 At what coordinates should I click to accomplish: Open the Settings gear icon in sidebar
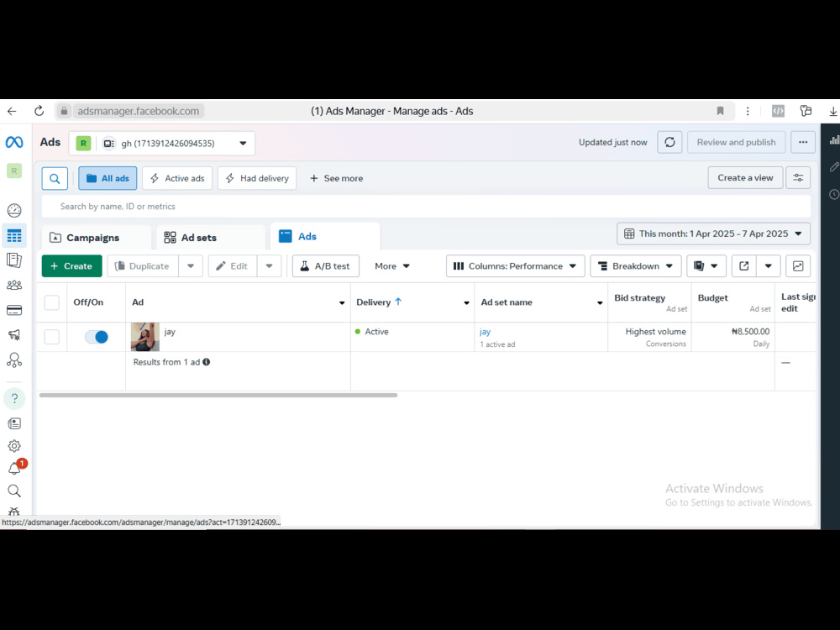pos(14,446)
